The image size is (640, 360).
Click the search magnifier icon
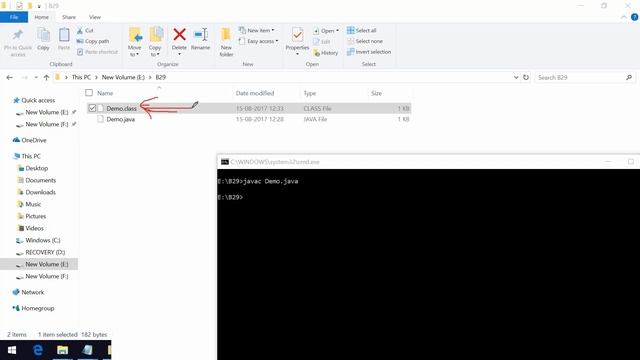click(x=629, y=77)
